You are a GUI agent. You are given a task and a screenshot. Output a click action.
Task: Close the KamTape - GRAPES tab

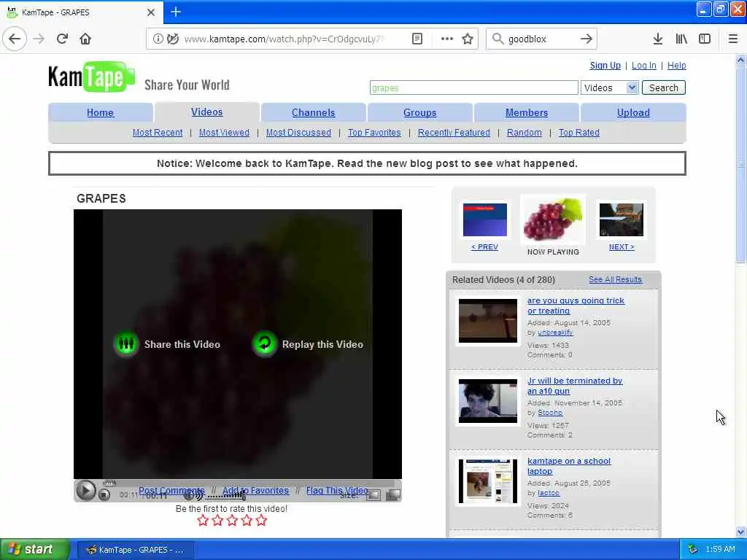[x=151, y=12]
